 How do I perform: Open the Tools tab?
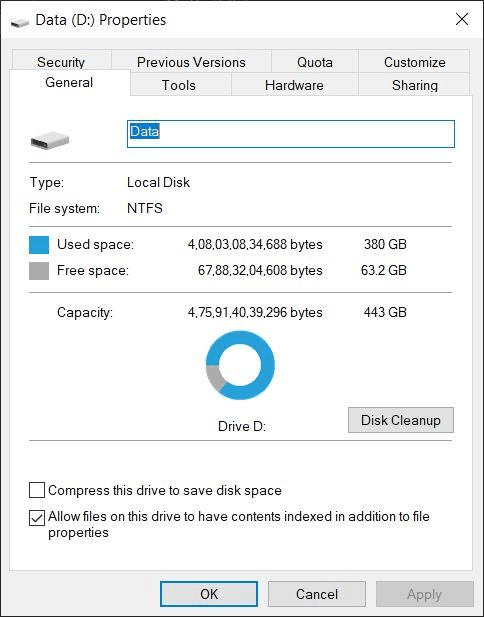click(x=179, y=85)
